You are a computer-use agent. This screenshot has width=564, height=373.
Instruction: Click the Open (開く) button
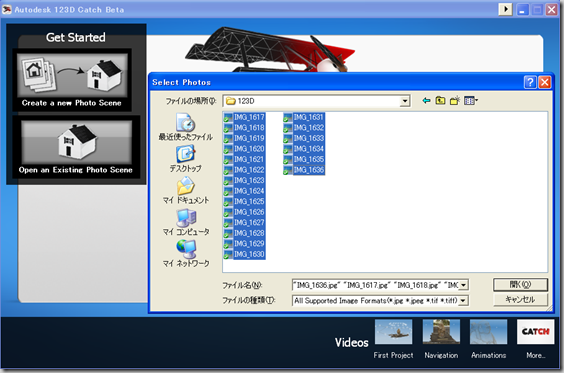click(x=520, y=285)
